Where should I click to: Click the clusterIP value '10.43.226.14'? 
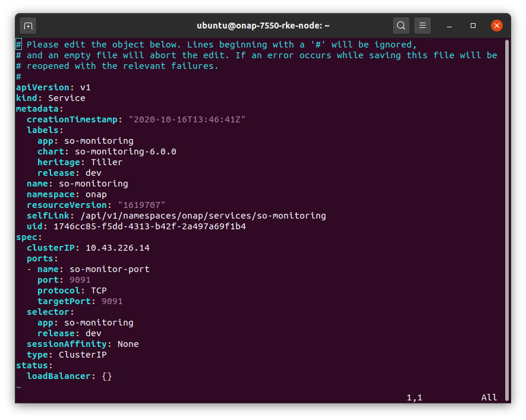coord(118,248)
